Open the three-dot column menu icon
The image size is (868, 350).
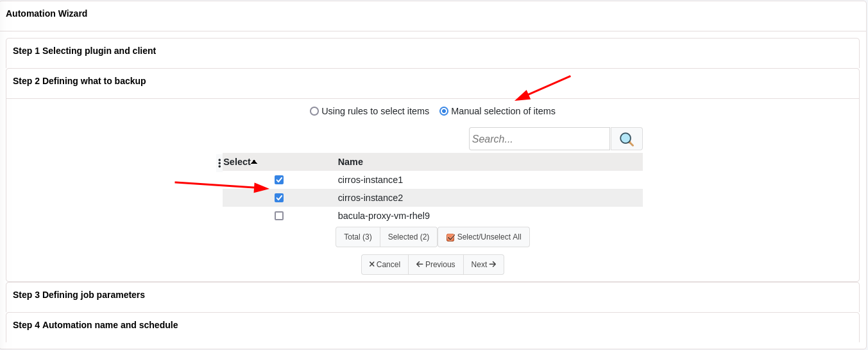[x=219, y=163]
